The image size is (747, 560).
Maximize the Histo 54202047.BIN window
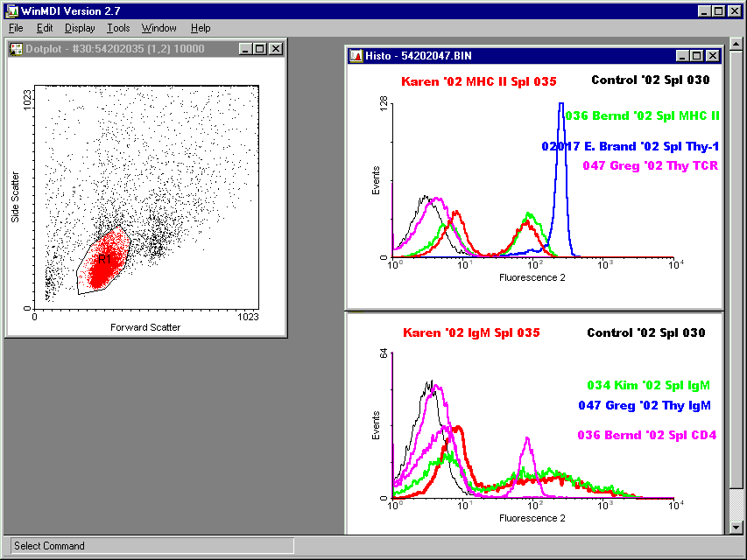tap(696, 56)
